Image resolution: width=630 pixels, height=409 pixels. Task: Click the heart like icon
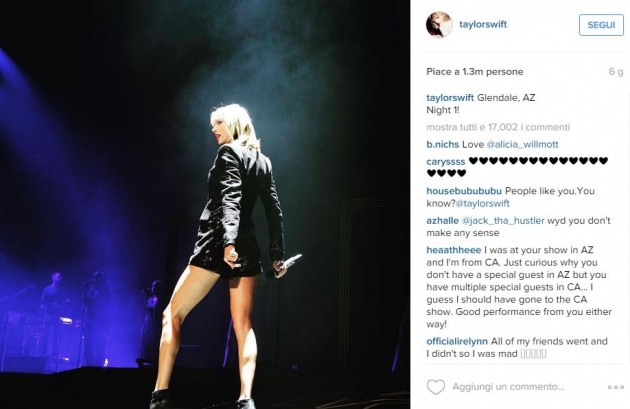(x=436, y=387)
